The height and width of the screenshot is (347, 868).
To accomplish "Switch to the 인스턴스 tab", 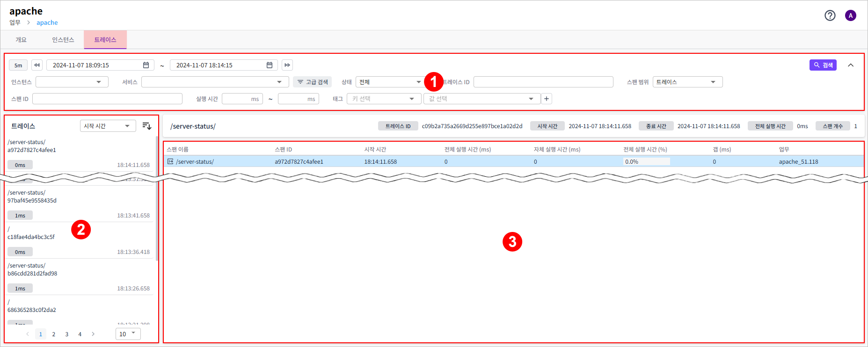I will pos(63,40).
